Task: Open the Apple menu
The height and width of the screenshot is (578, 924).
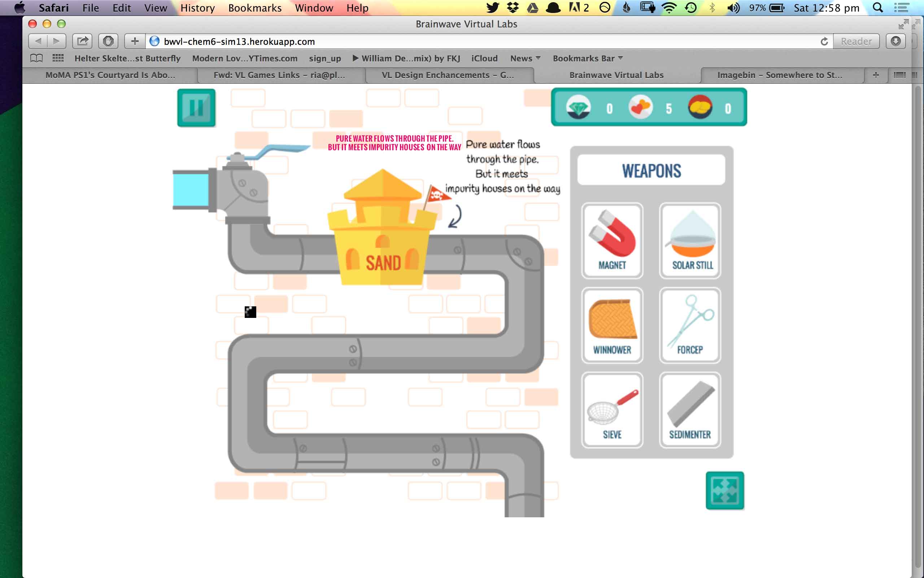Action: [x=19, y=8]
